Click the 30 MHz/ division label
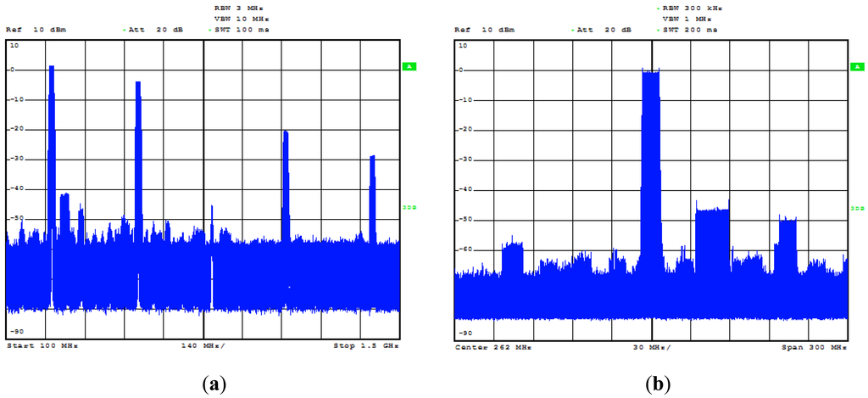This screenshot has width=868, height=398. (651, 346)
